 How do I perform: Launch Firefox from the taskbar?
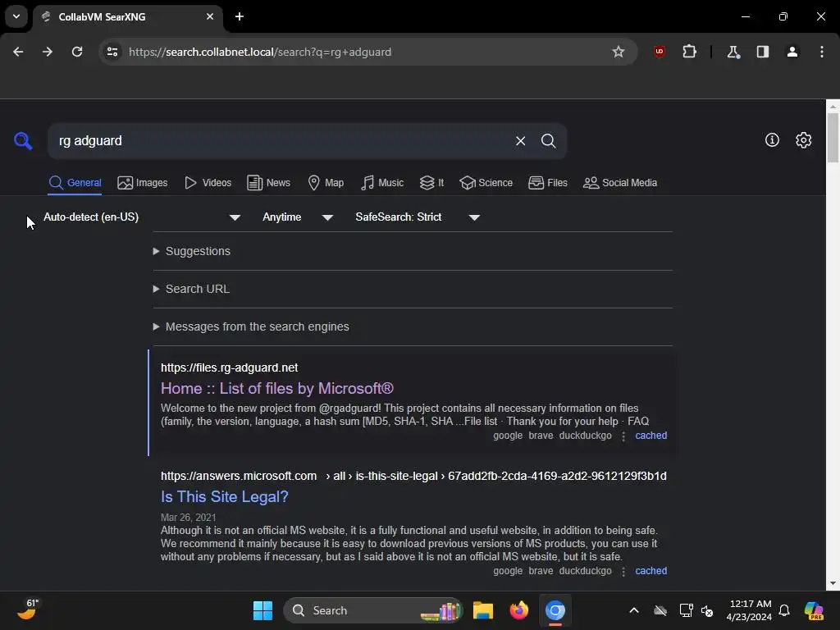[x=518, y=610]
